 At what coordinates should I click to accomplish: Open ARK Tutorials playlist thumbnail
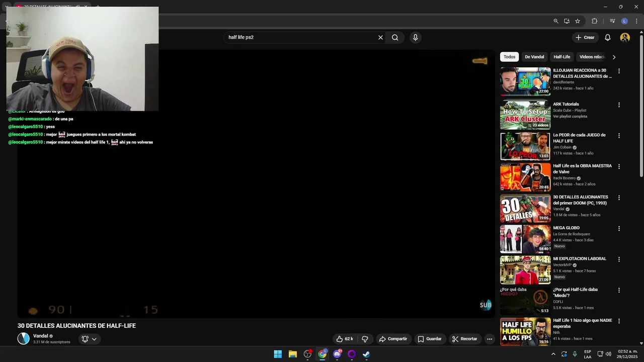click(x=525, y=115)
